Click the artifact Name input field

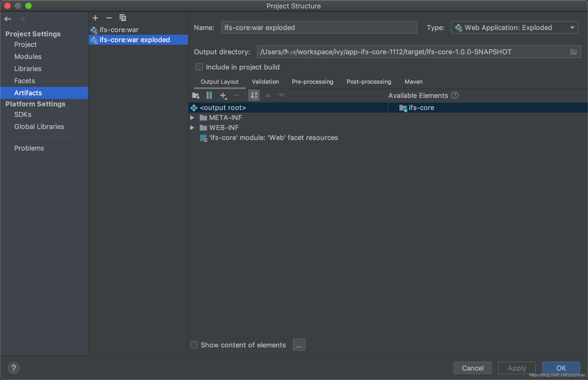(319, 28)
